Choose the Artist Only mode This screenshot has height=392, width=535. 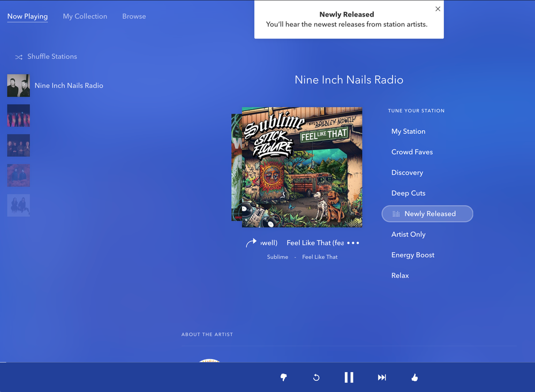pyautogui.click(x=408, y=235)
